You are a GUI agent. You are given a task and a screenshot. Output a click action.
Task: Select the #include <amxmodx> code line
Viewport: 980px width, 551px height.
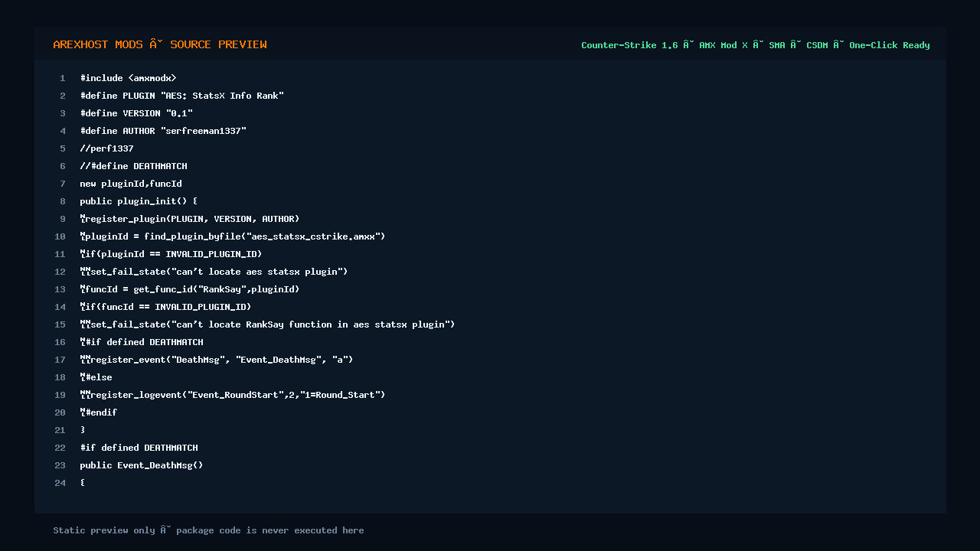tap(128, 78)
